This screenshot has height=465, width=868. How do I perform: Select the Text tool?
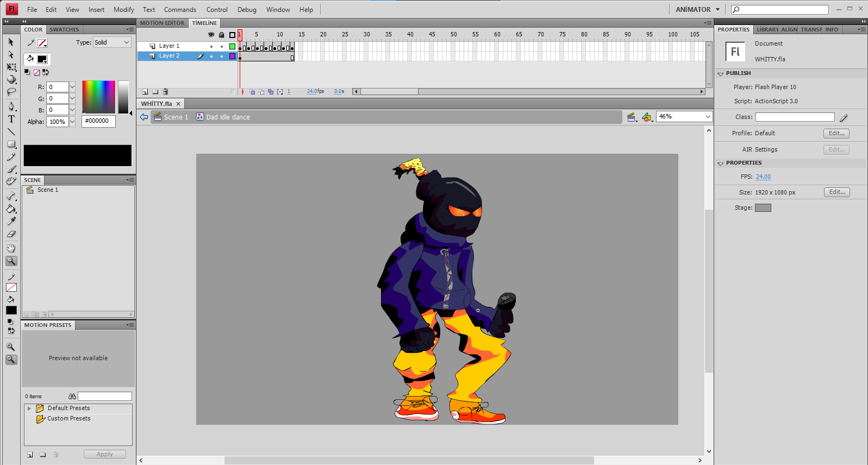[11, 119]
